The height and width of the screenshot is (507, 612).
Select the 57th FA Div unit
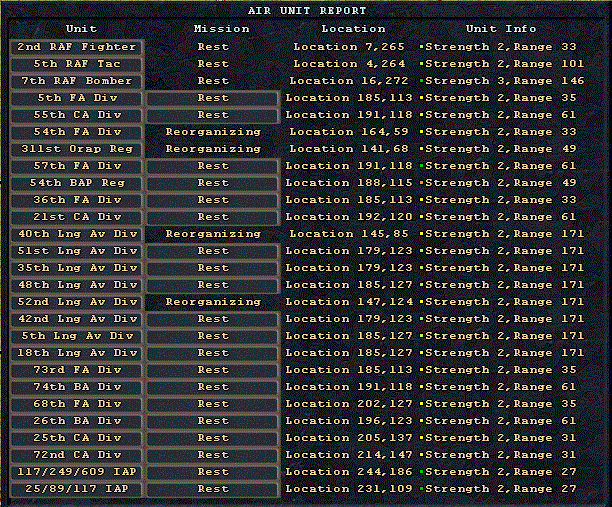(77, 166)
